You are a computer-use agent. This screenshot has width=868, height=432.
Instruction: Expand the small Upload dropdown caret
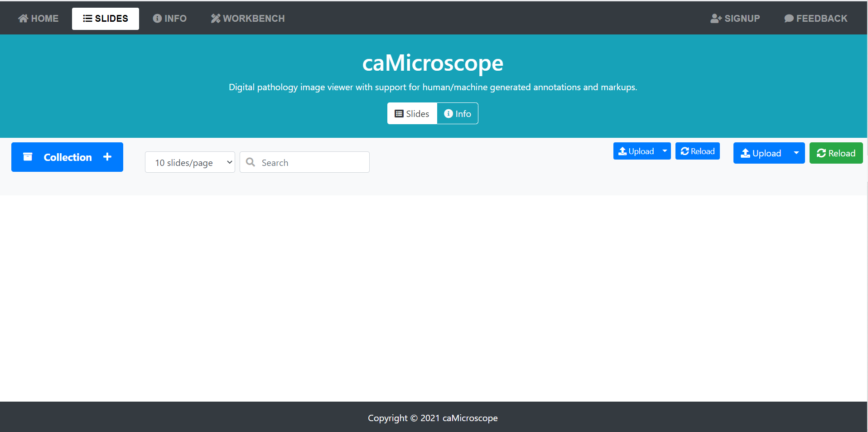pyautogui.click(x=665, y=151)
